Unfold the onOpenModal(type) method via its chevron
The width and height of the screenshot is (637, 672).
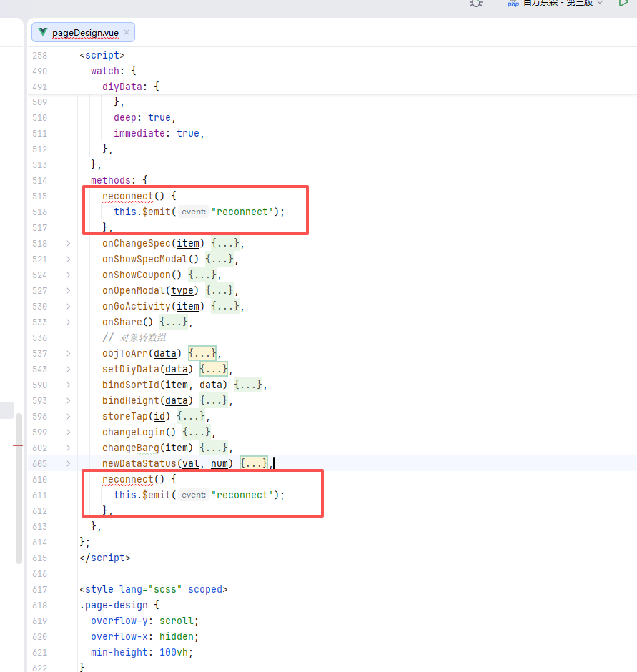[68, 290]
